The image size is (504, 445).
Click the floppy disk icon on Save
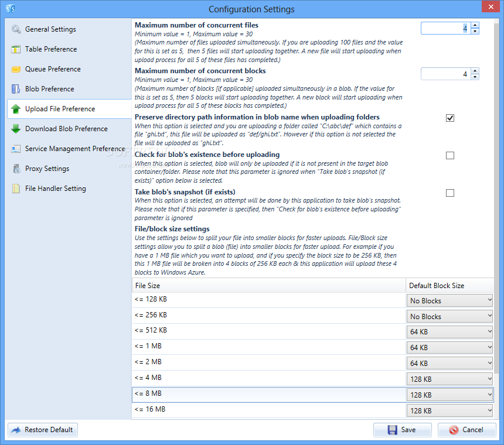tap(393, 430)
